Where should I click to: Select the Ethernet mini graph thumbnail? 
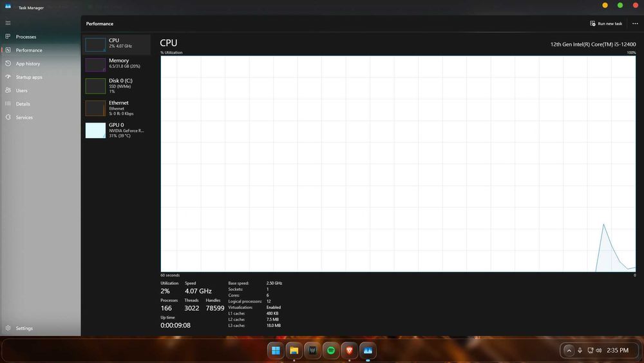[95, 108]
